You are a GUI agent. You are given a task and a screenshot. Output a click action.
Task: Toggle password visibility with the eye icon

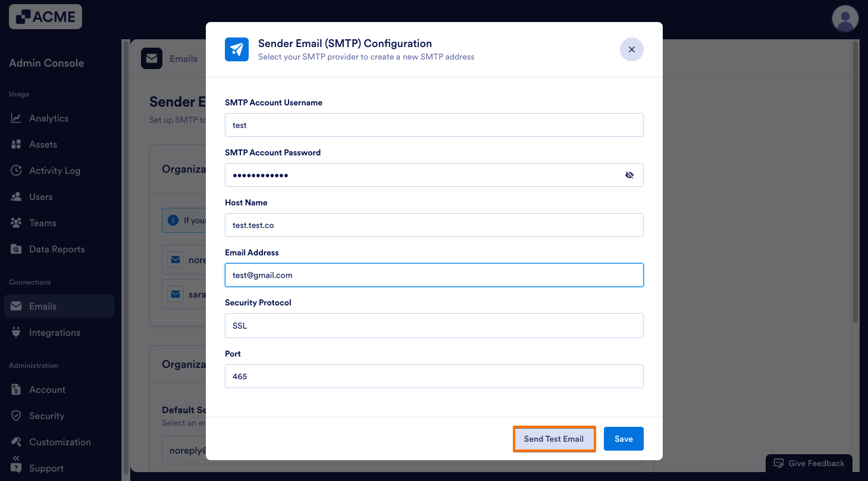click(x=629, y=175)
